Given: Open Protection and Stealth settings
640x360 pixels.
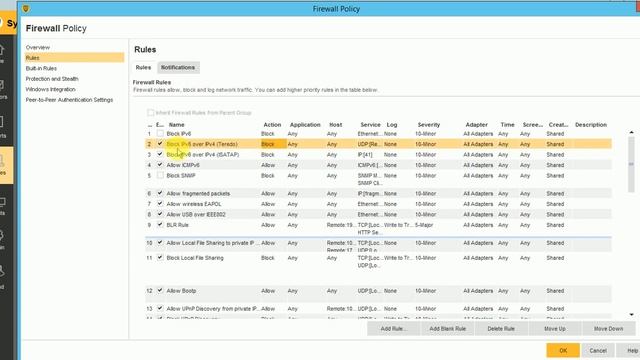Looking at the screenshot, I should coord(52,79).
